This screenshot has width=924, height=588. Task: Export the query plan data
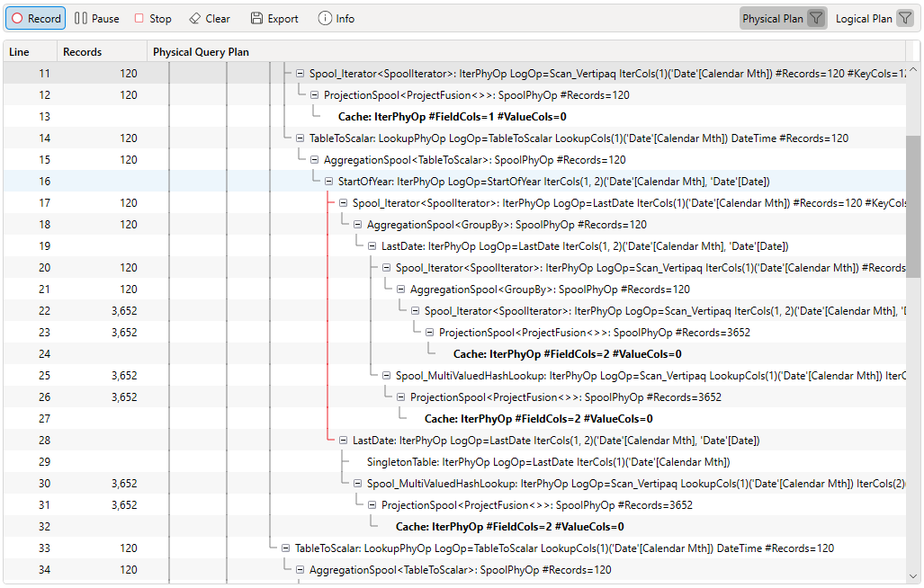pyautogui.click(x=274, y=18)
